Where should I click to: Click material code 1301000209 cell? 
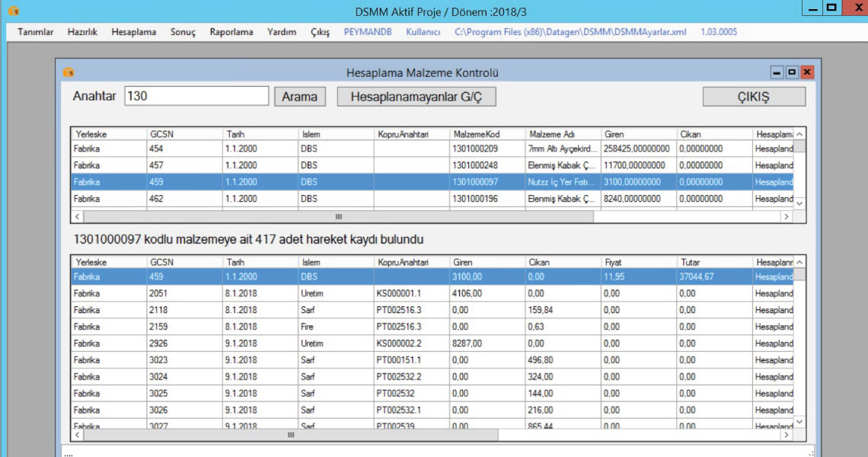[487, 149]
